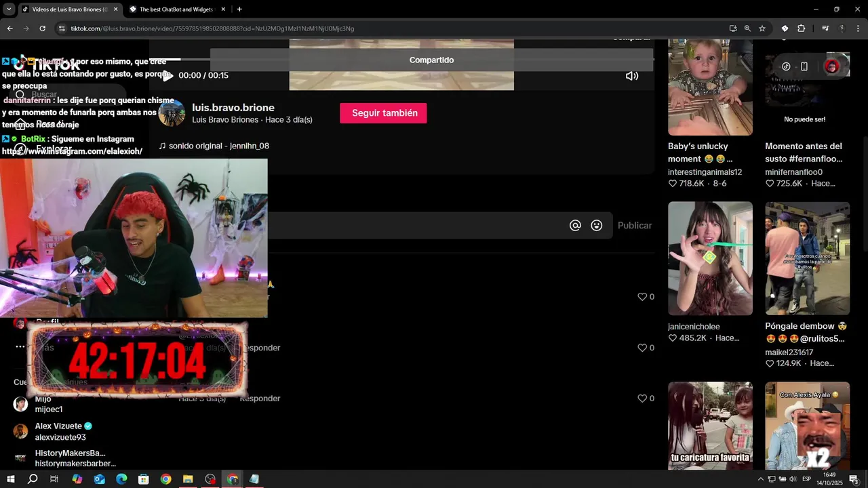
Task: Go back to the previous page
Action: pos(9,28)
